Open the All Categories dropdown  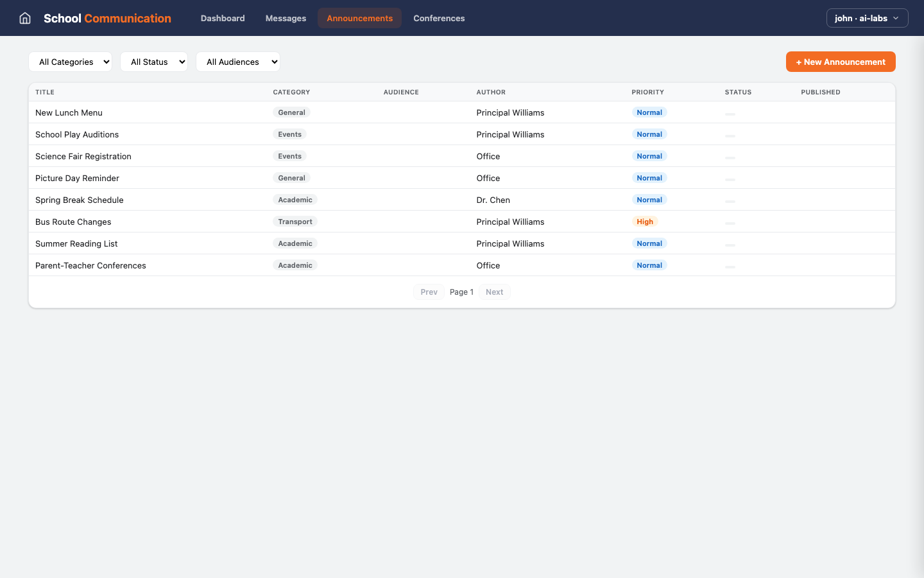coord(70,62)
